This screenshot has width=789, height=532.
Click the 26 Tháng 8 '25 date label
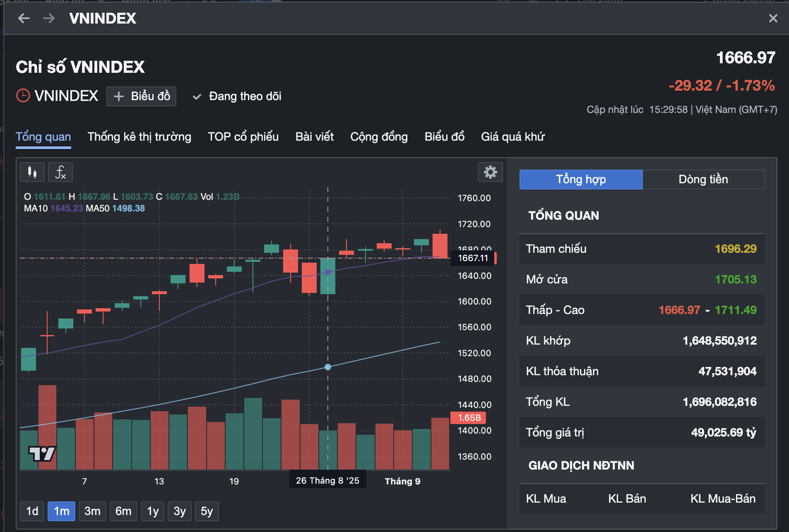point(327,481)
